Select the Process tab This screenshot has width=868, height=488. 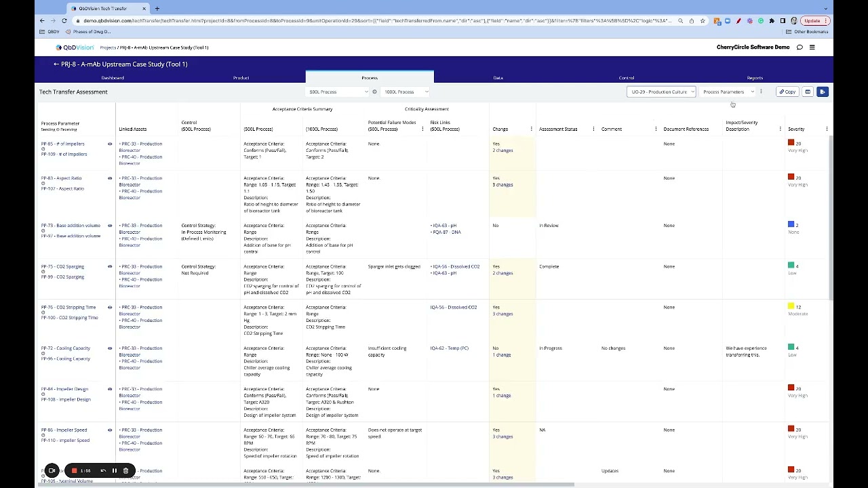370,78
